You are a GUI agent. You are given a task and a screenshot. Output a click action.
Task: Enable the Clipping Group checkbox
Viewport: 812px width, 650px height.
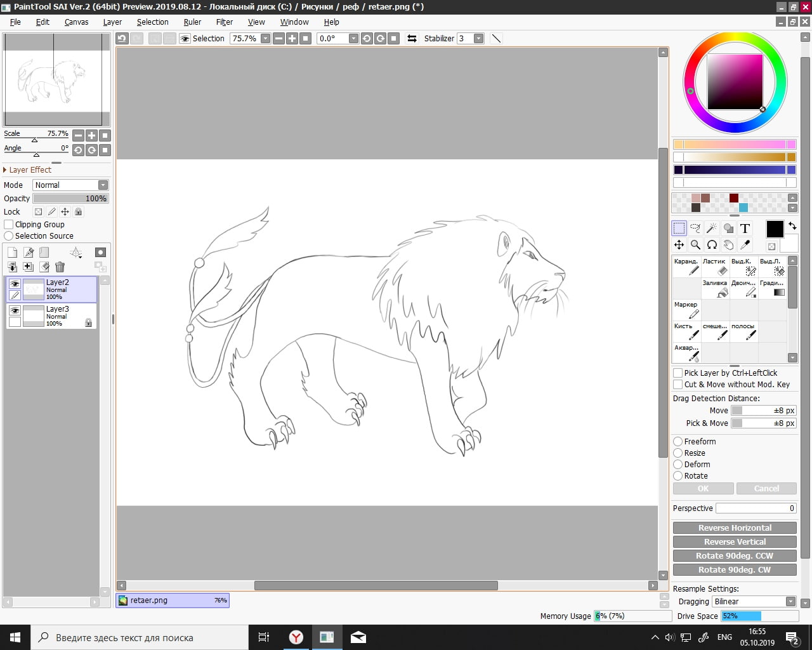pyautogui.click(x=9, y=225)
